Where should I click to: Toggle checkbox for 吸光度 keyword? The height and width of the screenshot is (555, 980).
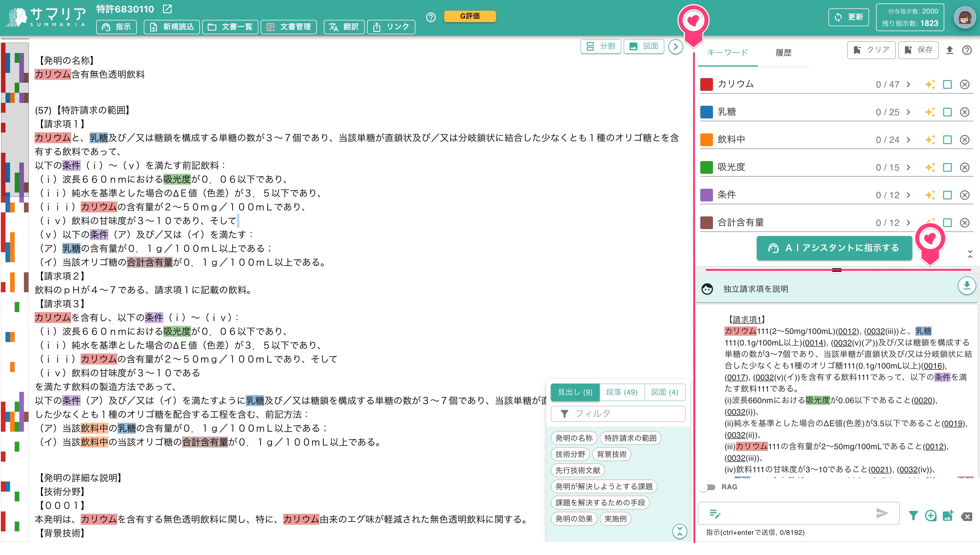pos(947,167)
